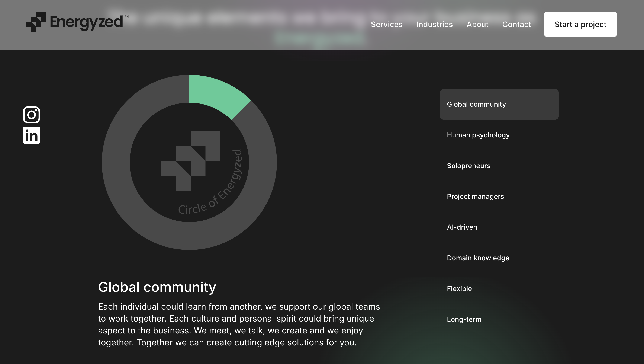Pick the Flexible item in list
The height and width of the screenshot is (364, 644).
[459, 289]
